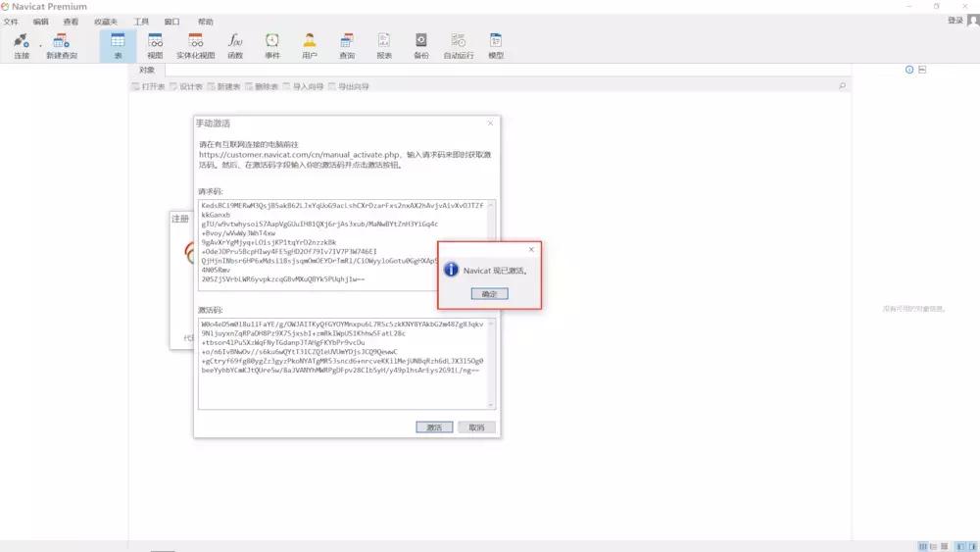Click 新建表 (New Table) in object toolbar
The image size is (980, 552).
[x=223, y=87]
